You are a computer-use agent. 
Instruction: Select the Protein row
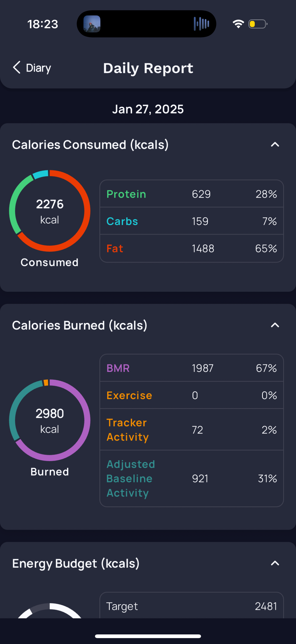tap(192, 194)
